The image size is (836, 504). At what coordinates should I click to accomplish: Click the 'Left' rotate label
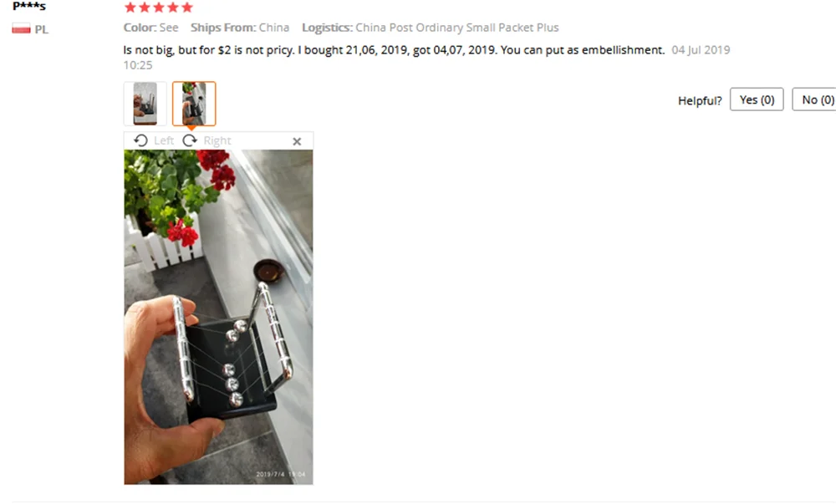tap(164, 140)
